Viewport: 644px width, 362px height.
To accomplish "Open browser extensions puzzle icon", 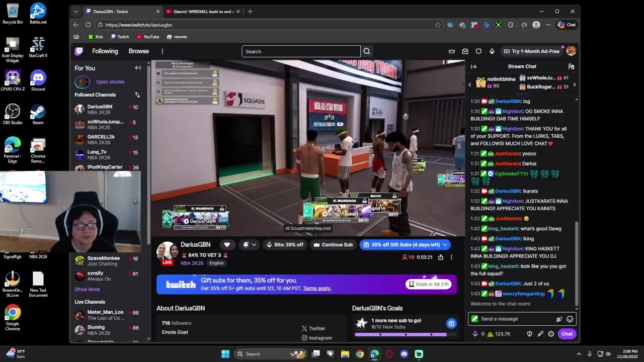I will 511,25.
